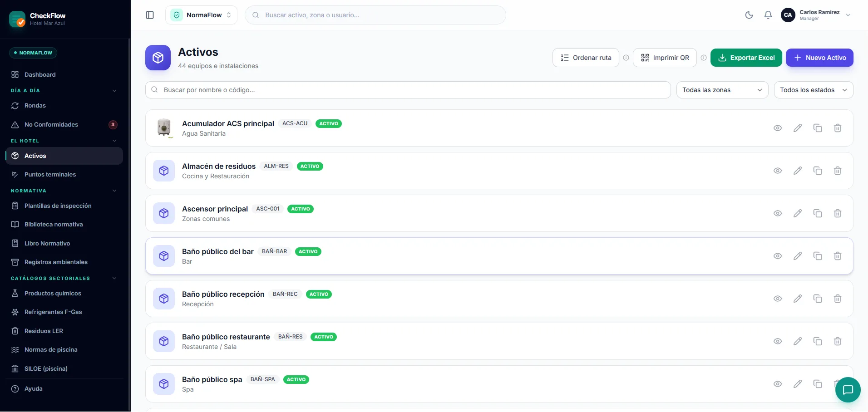Screen dimensions: 868x412
Task: Open Libro Normativo in sidebar
Action: click(x=64, y=243)
